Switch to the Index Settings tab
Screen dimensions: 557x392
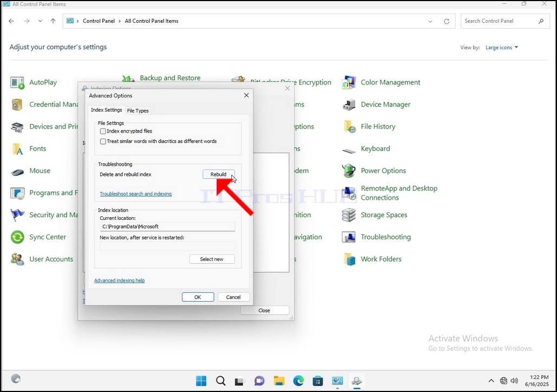(x=106, y=110)
